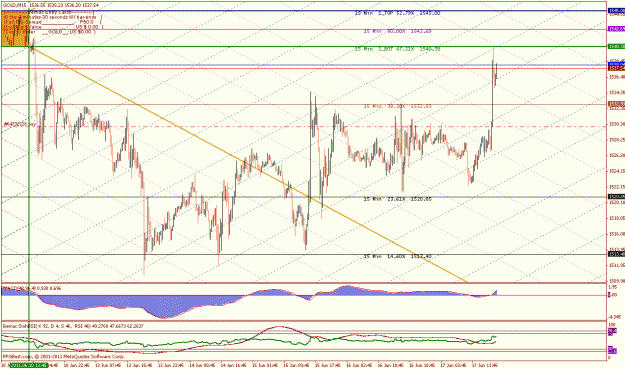Click the dark blue top level label 1545
625x369 pixels.
tap(397, 13)
